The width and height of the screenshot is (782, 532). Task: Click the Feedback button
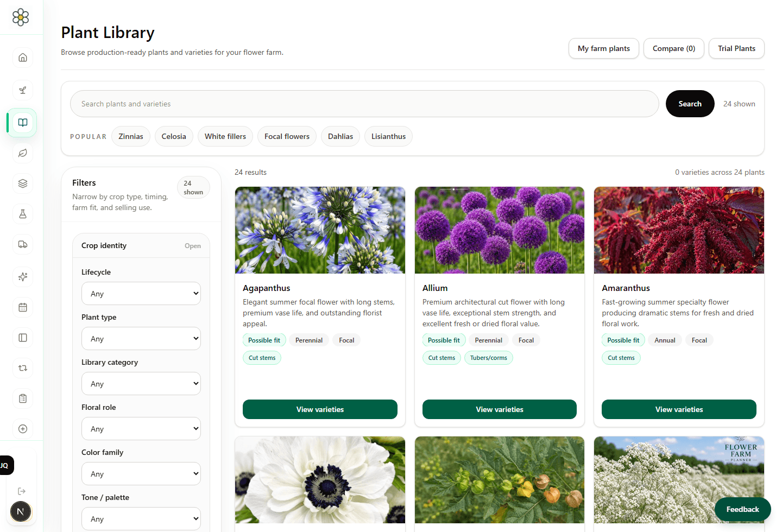pos(742,509)
